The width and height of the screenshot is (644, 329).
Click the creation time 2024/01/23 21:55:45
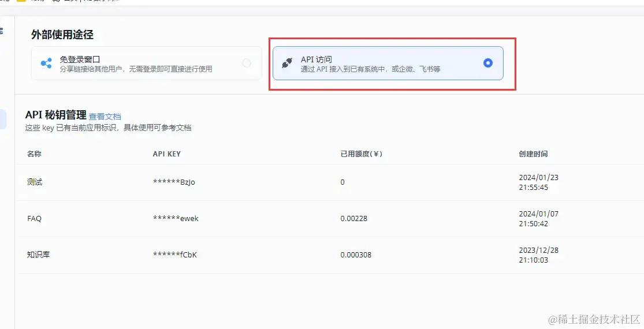point(538,182)
